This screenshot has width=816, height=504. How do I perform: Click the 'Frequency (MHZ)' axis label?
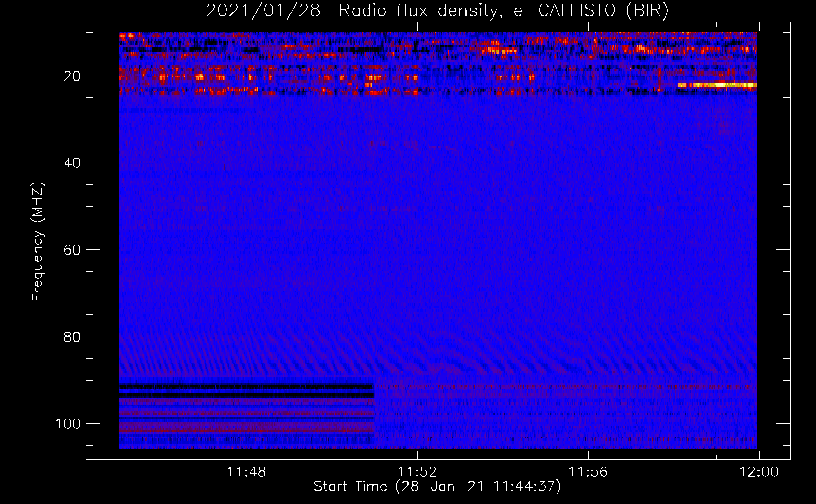click(x=38, y=242)
